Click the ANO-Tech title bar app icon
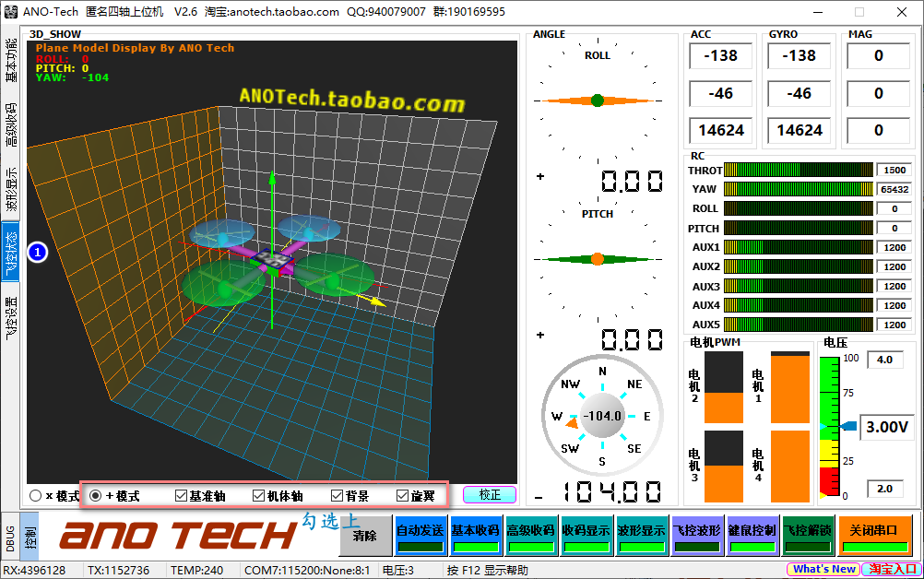924x579 pixels. click(11, 12)
